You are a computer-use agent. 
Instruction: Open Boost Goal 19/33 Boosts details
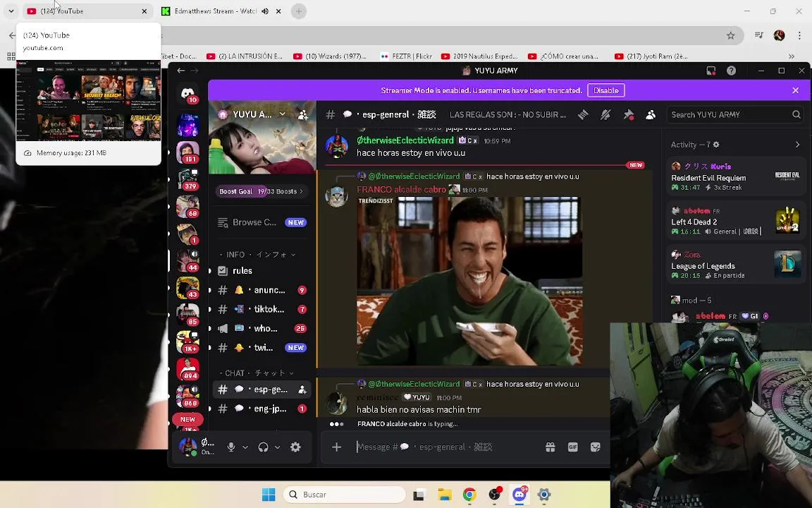click(x=262, y=191)
